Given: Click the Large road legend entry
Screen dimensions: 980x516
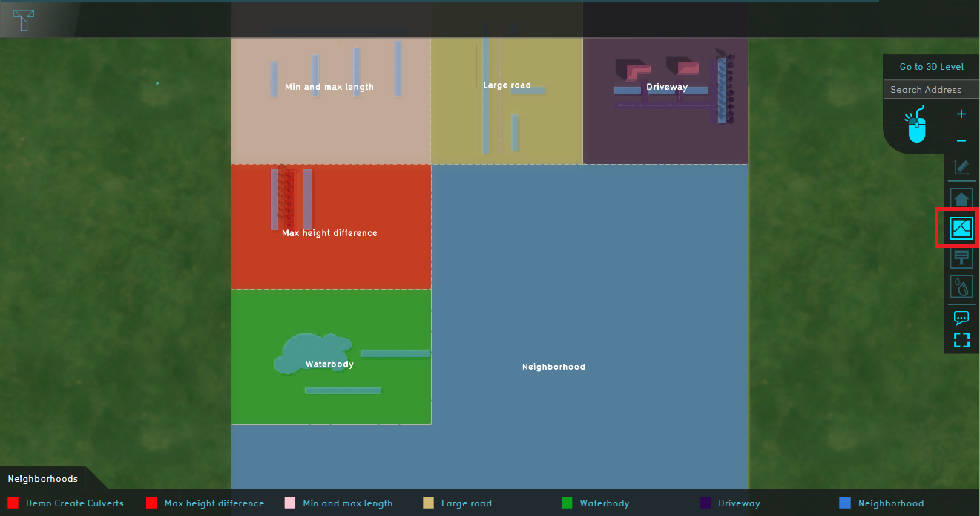Looking at the screenshot, I should [466, 503].
